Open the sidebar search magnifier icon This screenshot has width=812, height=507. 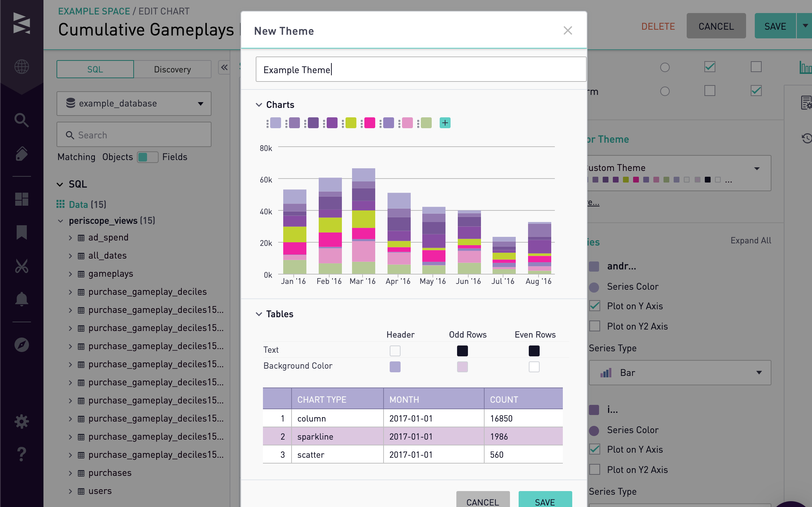point(22,120)
